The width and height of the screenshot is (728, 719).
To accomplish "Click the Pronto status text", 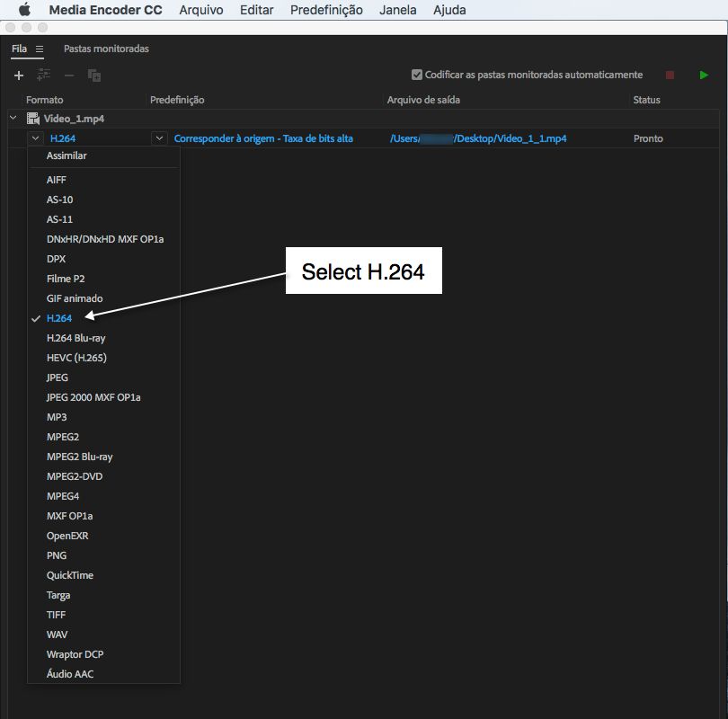I will pos(648,138).
